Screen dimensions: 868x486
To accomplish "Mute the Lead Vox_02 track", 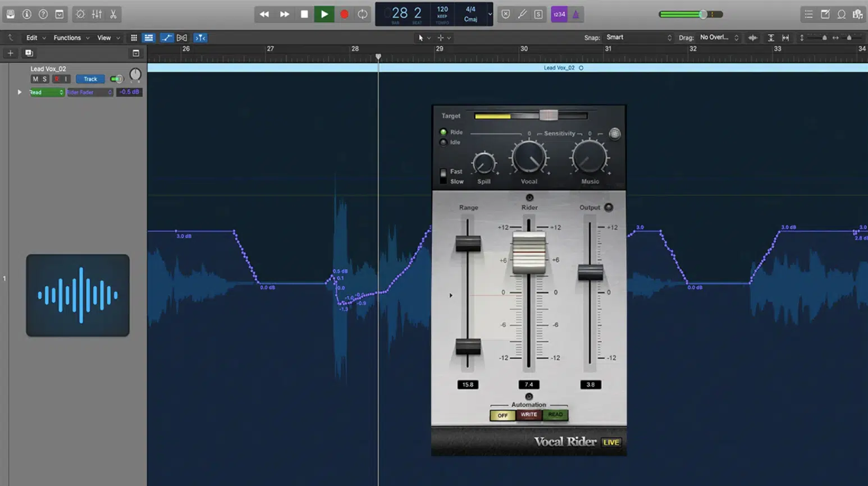I will tap(35, 79).
